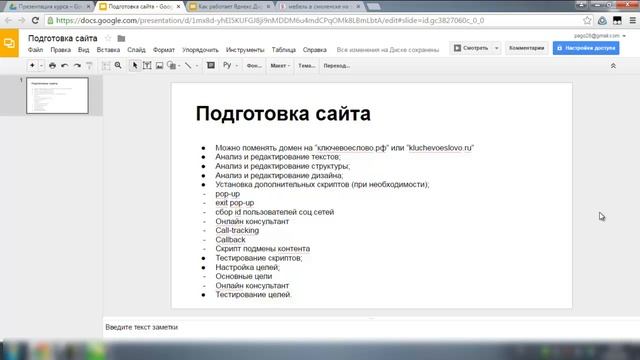Image resolution: width=640 pixels, height=360 pixels.
Task: Click the Paint format icon
Action: click(x=89, y=65)
